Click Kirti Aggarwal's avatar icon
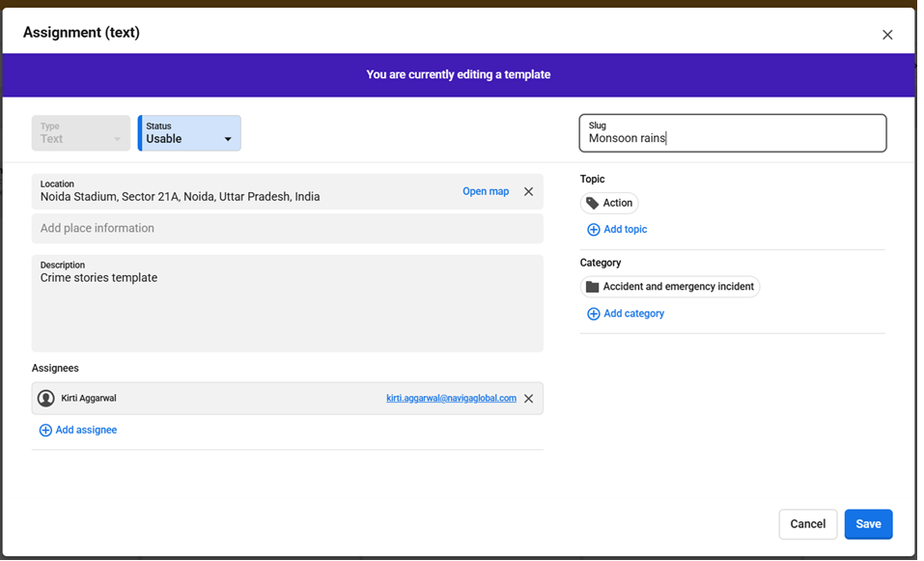The width and height of the screenshot is (924, 561). click(x=45, y=398)
